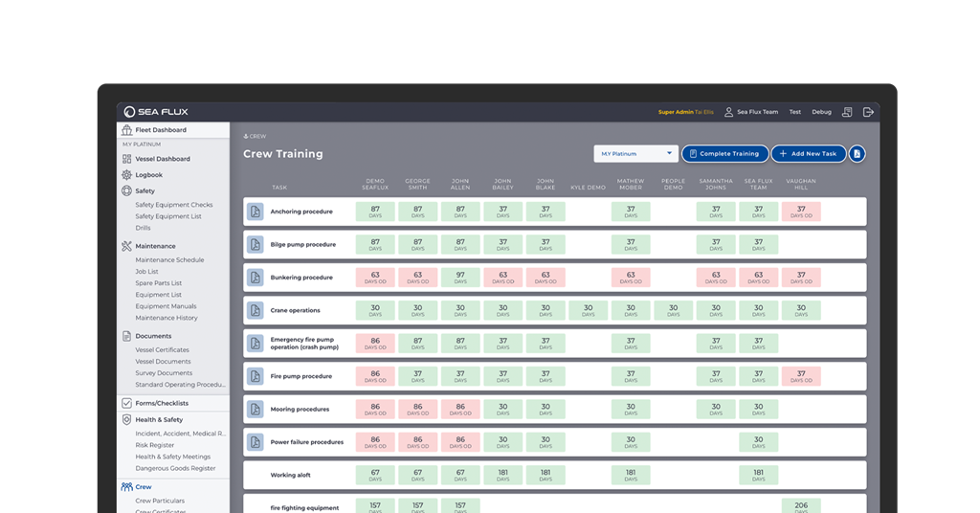This screenshot has height=513, width=980.
Task: Go to Vessel Dashboard in sidebar
Action: pyautogui.click(x=162, y=159)
